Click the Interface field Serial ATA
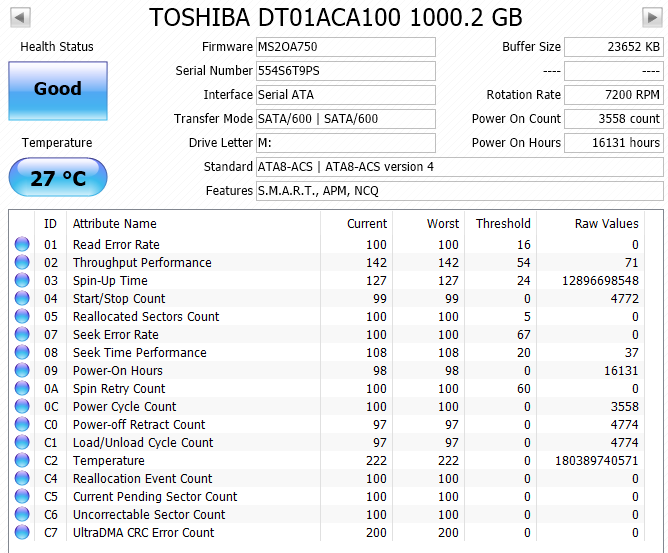Image resolution: width=668 pixels, height=553 pixels. (x=346, y=95)
